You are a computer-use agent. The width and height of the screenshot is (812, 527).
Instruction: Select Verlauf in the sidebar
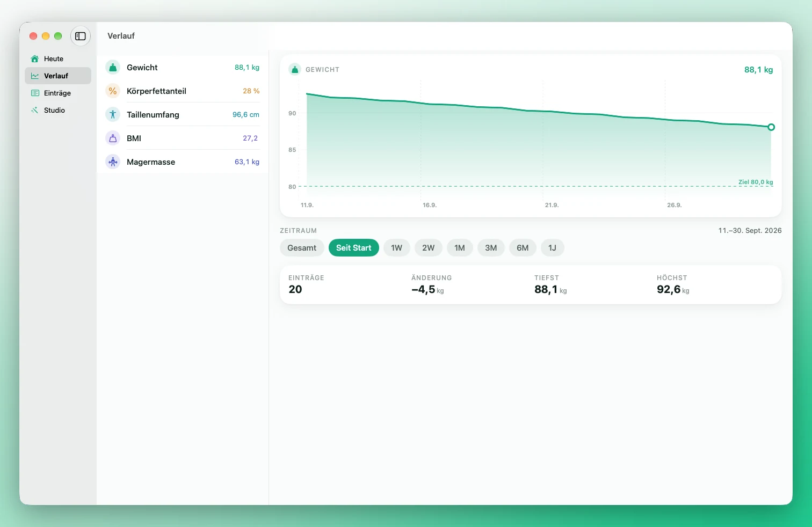pyautogui.click(x=58, y=76)
